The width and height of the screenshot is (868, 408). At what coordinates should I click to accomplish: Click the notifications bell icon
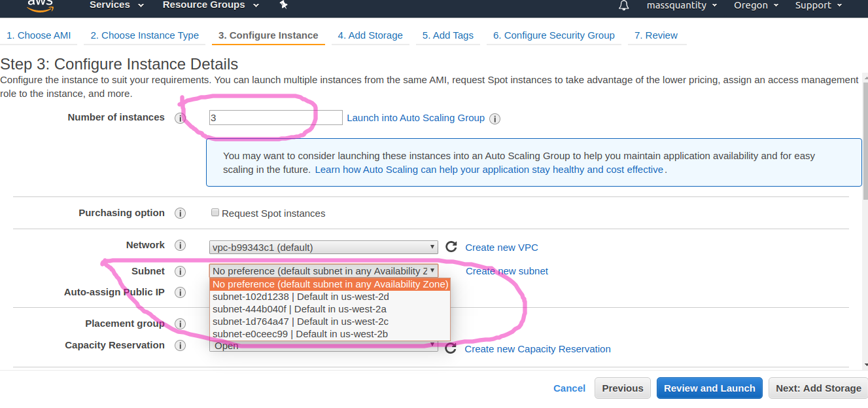623,5
